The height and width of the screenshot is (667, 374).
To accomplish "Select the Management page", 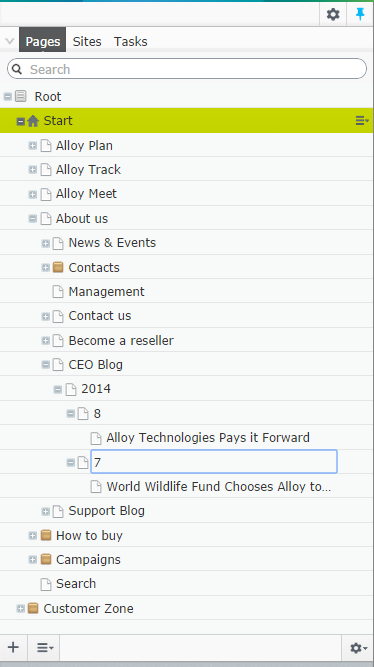I will [x=106, y=291].
